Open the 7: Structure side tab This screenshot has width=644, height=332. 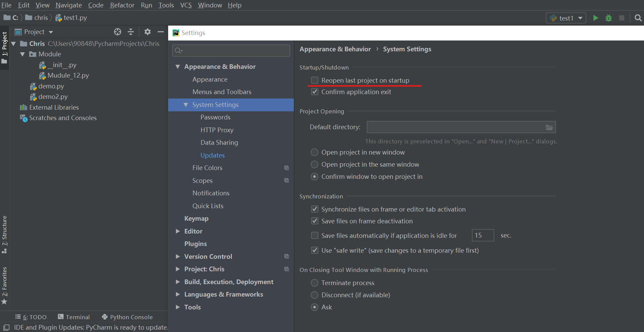[x=4, y=234]
